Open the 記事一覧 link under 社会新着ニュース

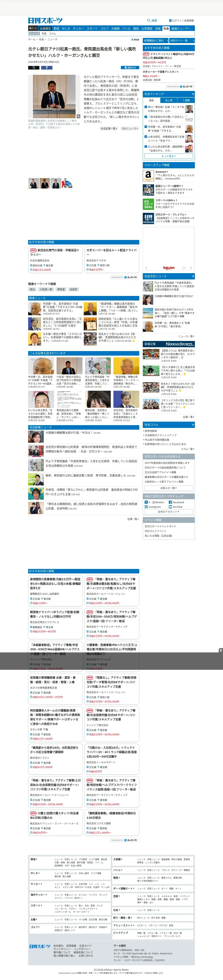point(133,519)
